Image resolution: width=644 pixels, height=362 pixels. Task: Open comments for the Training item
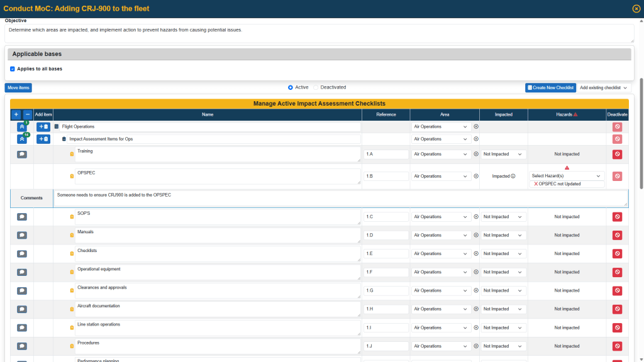[x=21, y=154]
